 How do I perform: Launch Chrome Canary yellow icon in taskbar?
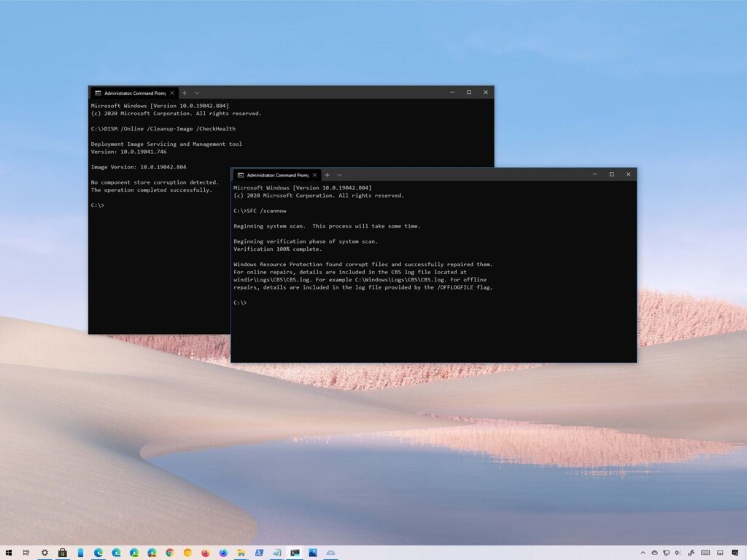pos(187,553)
